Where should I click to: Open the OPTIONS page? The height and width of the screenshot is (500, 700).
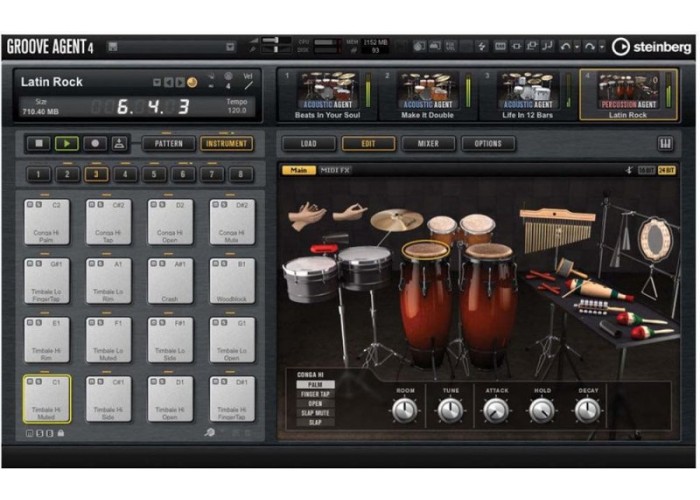488,143
